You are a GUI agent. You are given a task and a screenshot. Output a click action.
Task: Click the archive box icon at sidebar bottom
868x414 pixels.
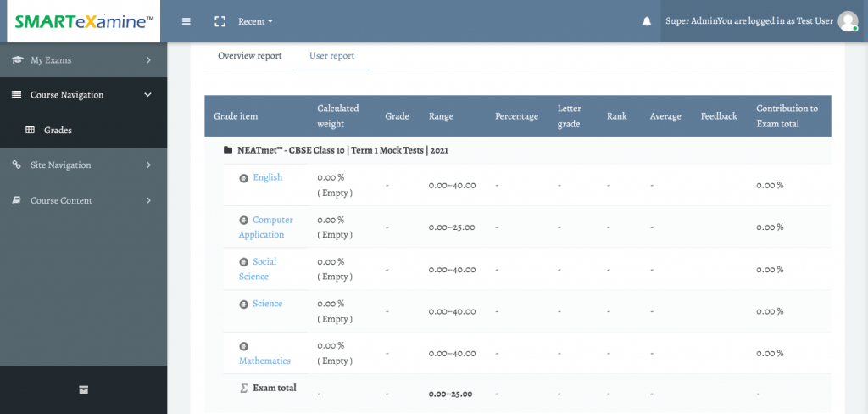tap(84, 389)
